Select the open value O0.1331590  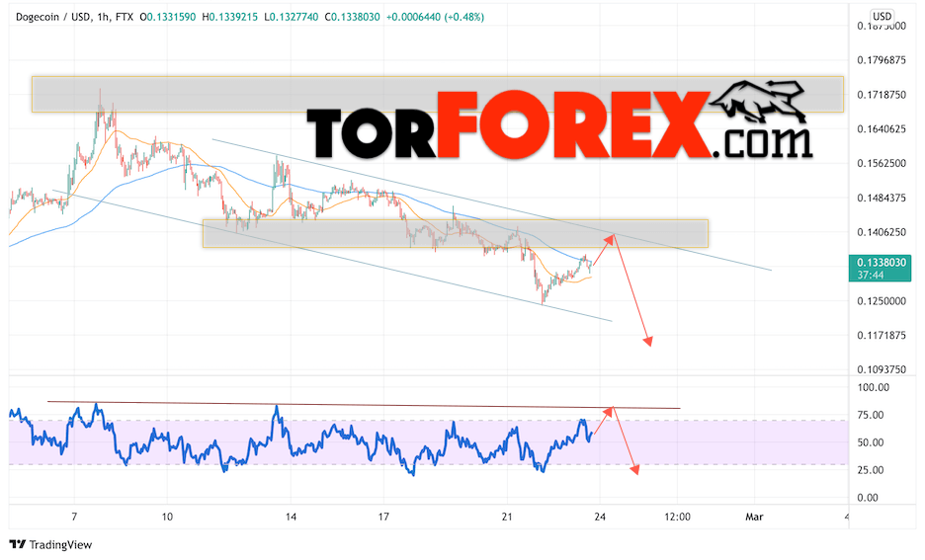tap(168, 17)
